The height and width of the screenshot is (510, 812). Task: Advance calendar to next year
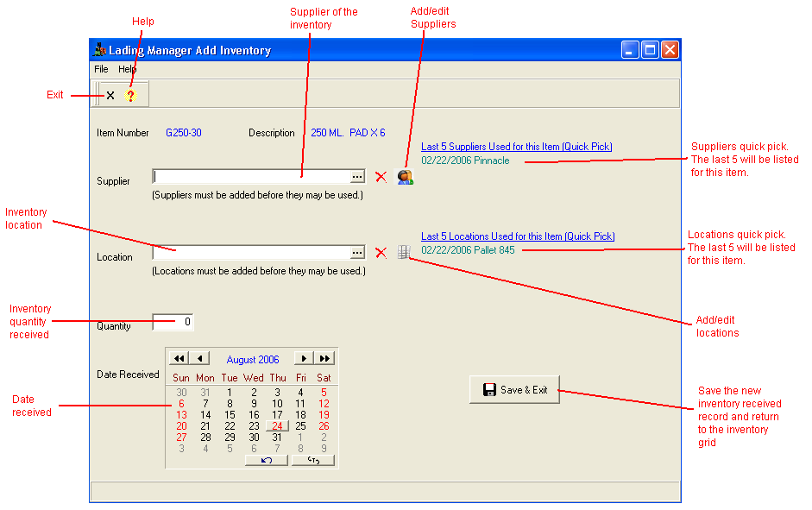coord(324,359)
